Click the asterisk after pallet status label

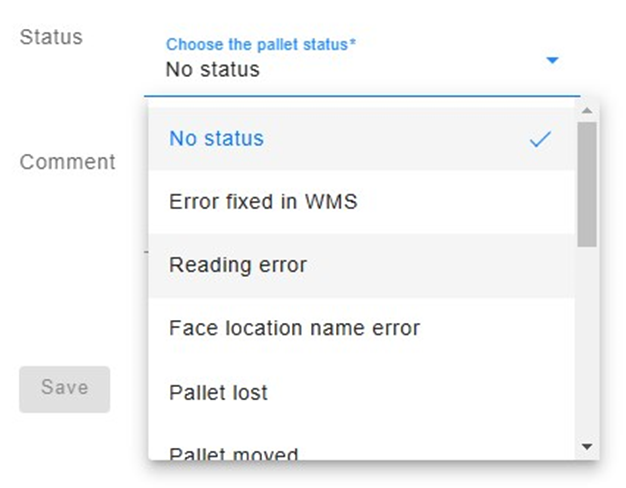353,41
